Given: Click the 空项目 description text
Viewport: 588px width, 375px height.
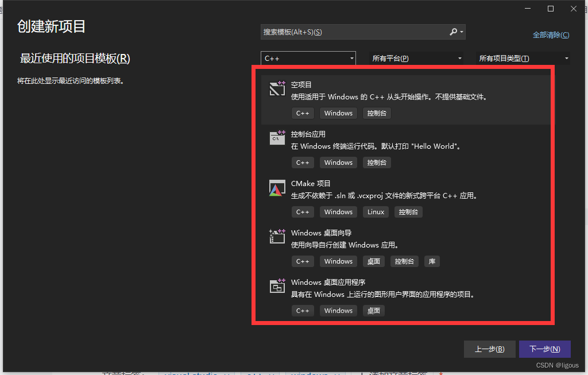Looking at the screenshot, I should coord(390,96).
